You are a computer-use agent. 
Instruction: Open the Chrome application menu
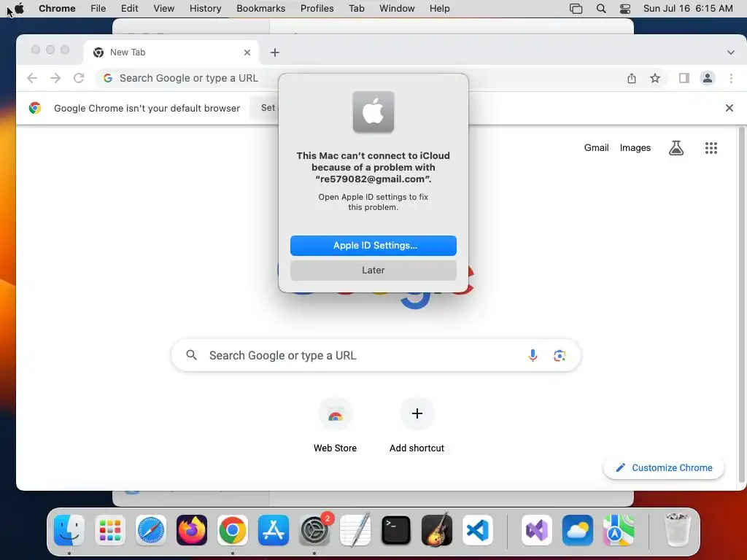[57, 8]
